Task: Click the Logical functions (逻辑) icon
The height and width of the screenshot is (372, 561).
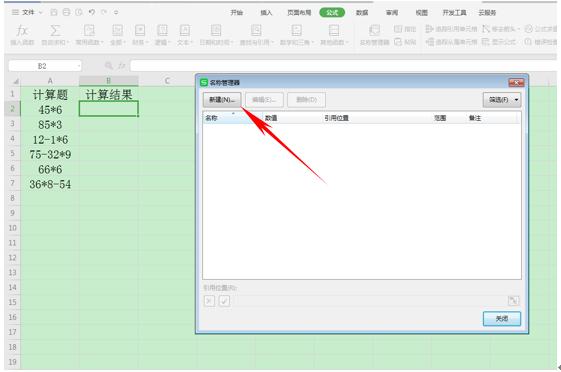Action: click(162, 31)
